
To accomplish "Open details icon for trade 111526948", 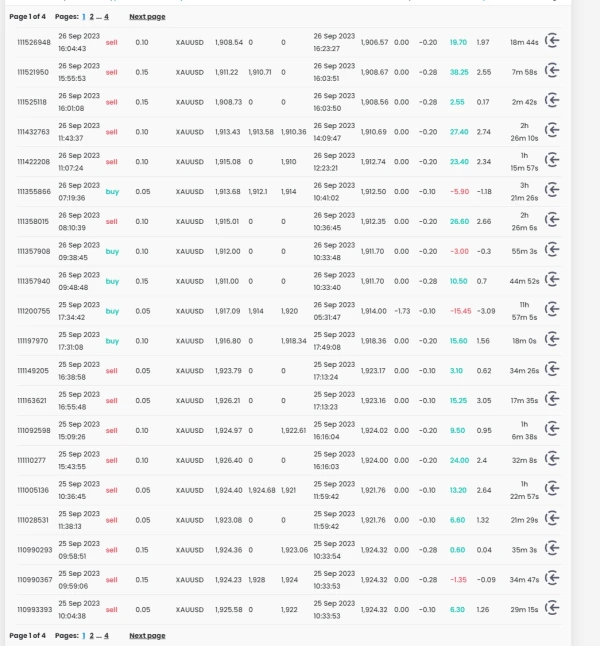I will tap(551, 43).
